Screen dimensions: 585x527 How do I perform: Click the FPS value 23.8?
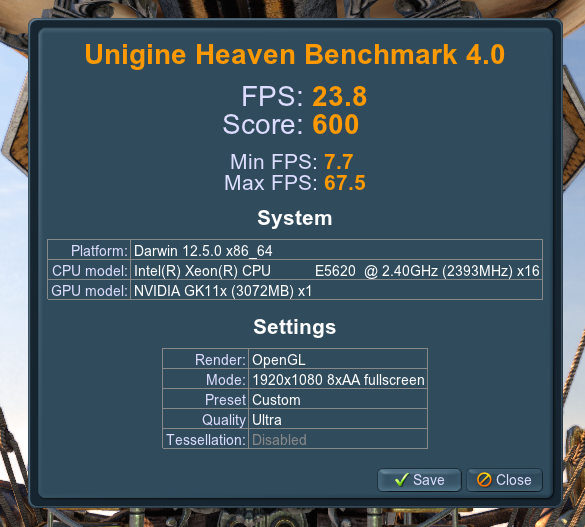(340, 97)
